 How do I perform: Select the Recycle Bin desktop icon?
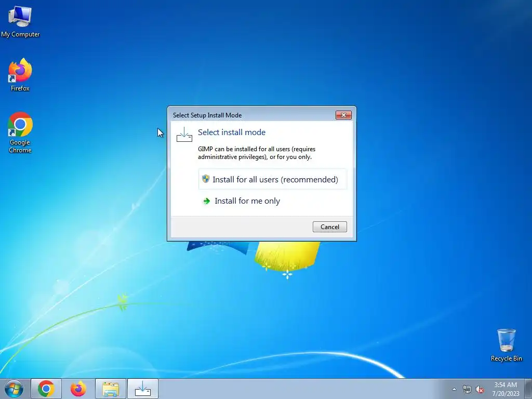point(506,345)
